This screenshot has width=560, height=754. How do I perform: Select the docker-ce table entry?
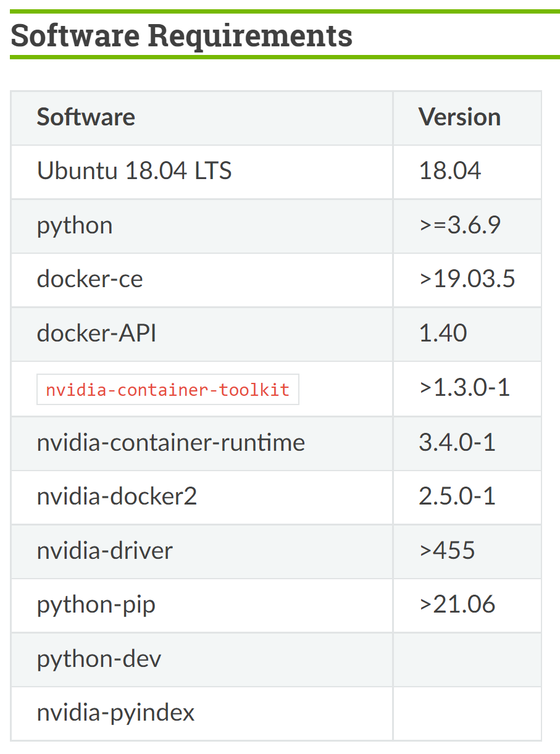[90, 279]
